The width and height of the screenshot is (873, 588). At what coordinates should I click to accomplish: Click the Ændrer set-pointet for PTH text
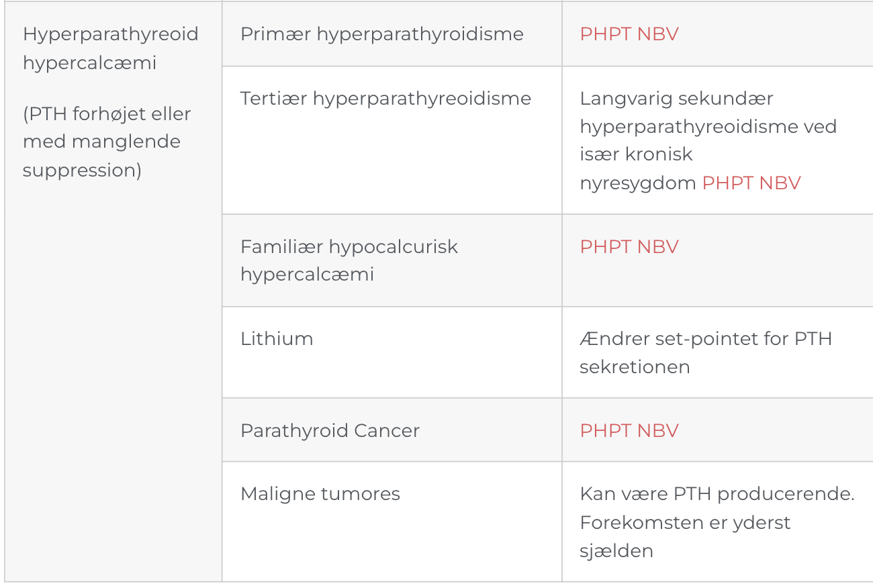(x=706, y=338)
